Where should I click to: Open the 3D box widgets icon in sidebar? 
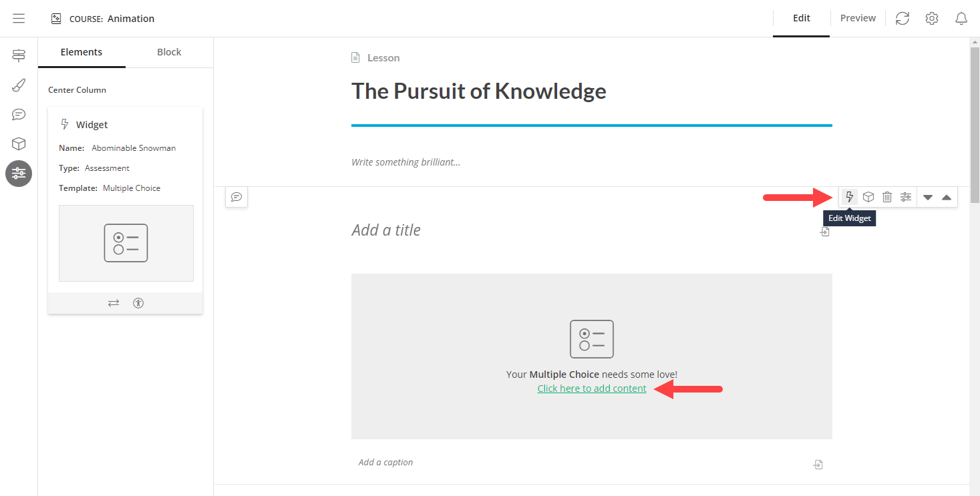tap(18, 144)
